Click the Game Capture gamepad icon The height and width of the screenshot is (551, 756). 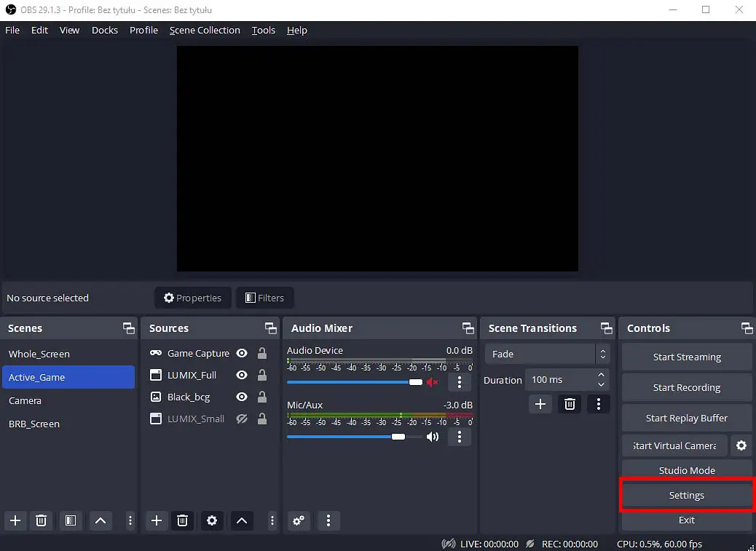click(x=156, y=353)
